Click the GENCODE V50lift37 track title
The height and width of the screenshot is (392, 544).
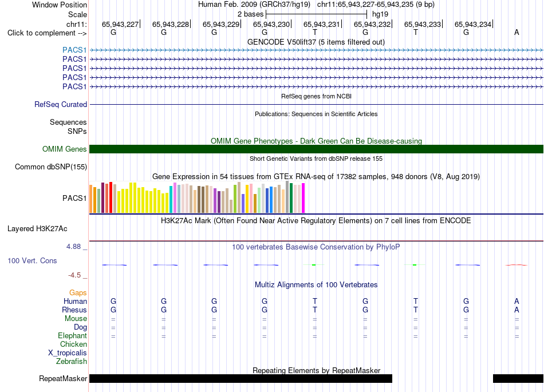(x=316, y=42)
